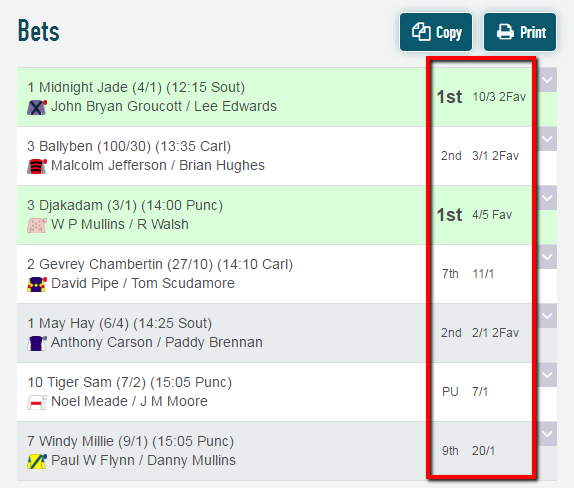Click the Print button

tap(520, 32)
